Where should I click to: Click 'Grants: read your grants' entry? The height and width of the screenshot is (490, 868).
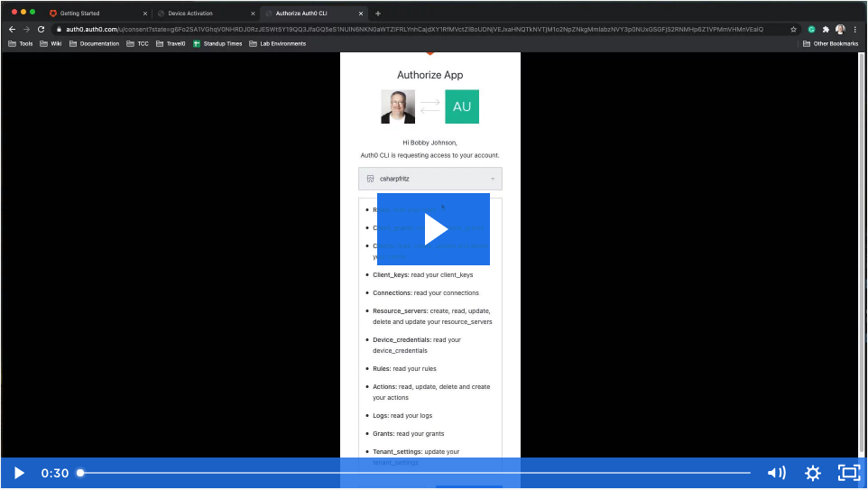tap(409, 434)
